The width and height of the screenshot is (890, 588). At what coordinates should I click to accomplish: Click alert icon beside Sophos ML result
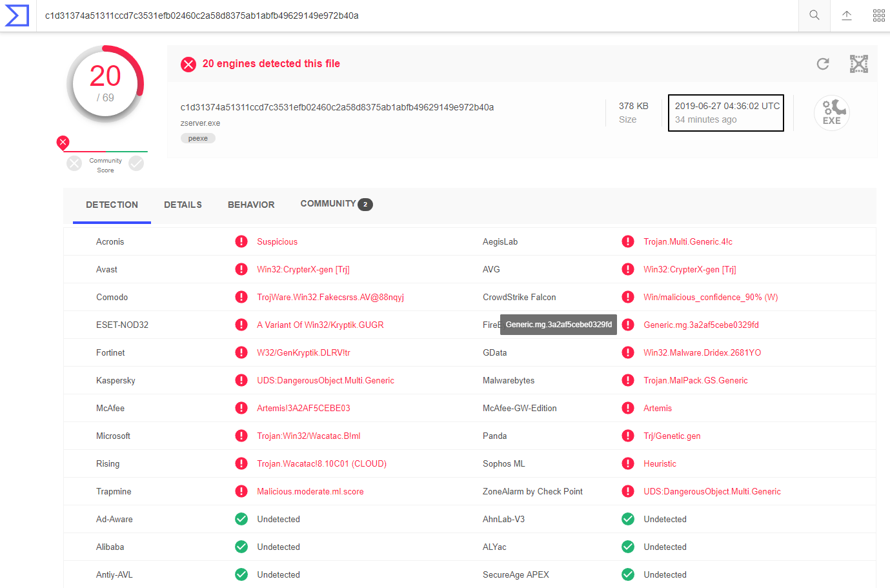pyautogui.click(x=628, y=463)
